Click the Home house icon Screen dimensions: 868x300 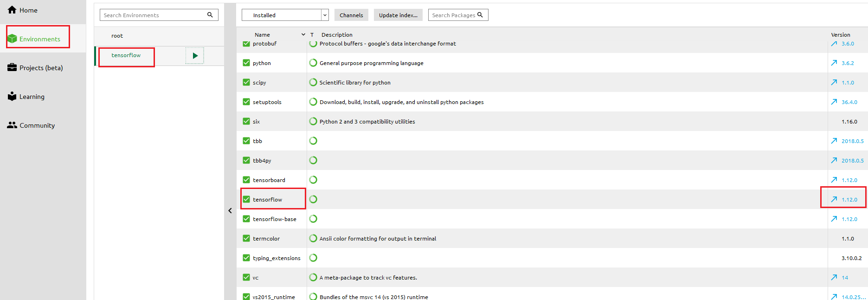click(x=12, y=10)
